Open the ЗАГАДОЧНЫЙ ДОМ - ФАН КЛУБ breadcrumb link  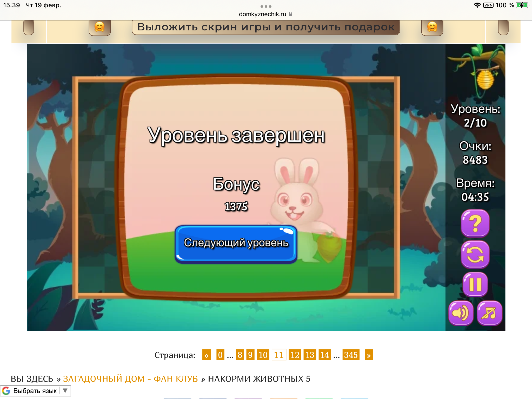point(130,379)
